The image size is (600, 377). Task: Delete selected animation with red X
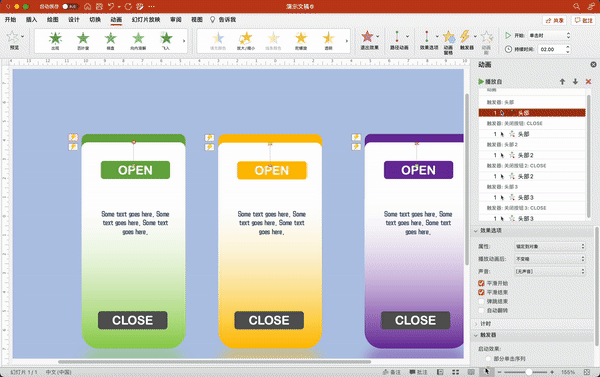[x=588, y=82]
